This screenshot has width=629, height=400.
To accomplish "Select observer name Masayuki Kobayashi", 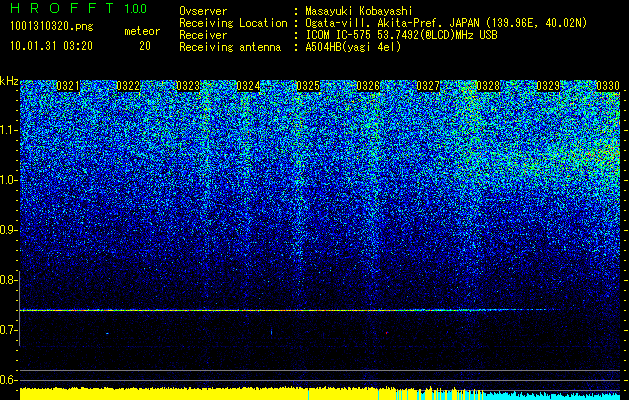I will click(359, 11).
